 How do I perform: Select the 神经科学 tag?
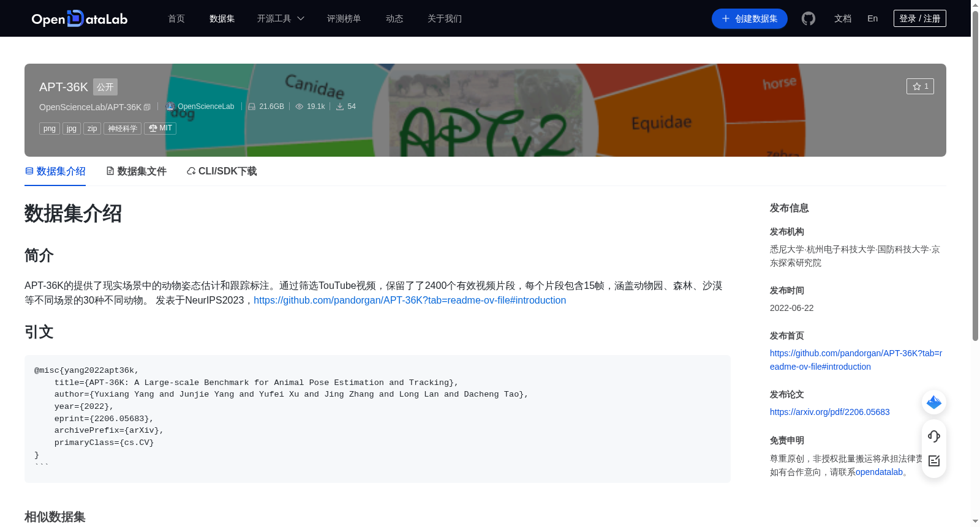[123, 129]
